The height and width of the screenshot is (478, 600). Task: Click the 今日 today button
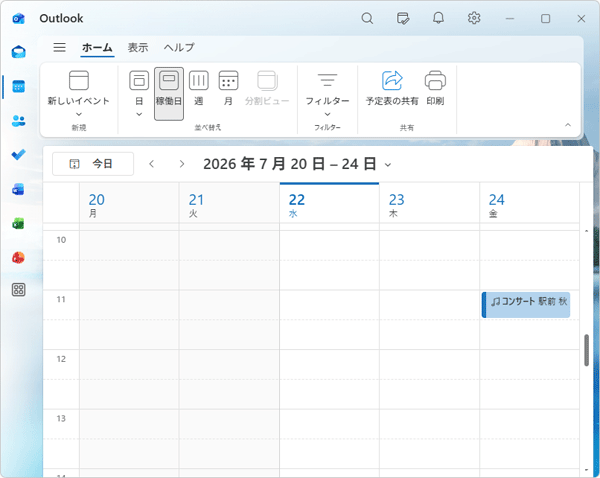tap(93, 164)
